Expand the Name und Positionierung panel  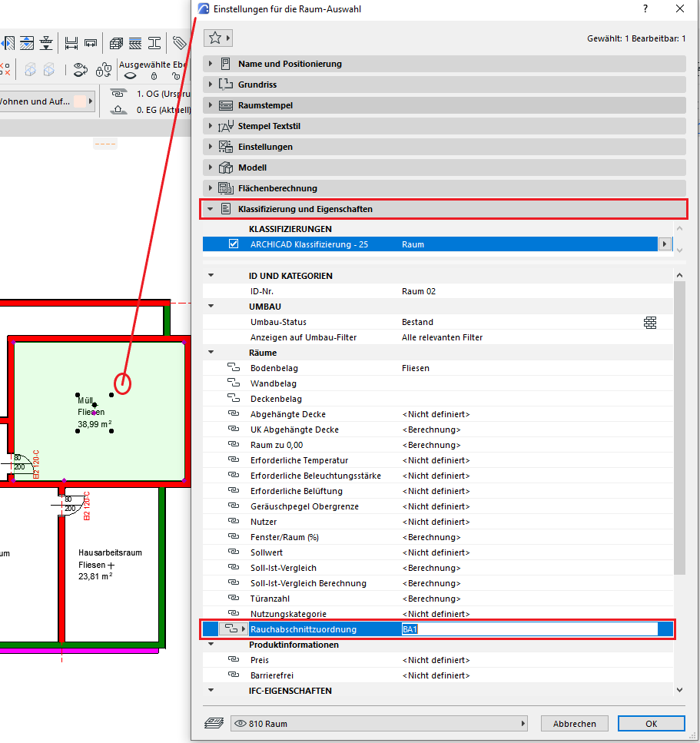[211, 64]
